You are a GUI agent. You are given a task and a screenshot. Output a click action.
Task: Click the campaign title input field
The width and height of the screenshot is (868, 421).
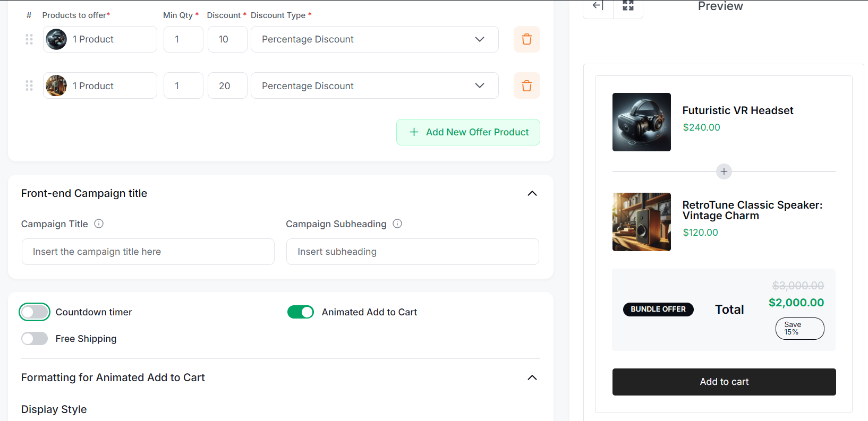coord(148,252)
